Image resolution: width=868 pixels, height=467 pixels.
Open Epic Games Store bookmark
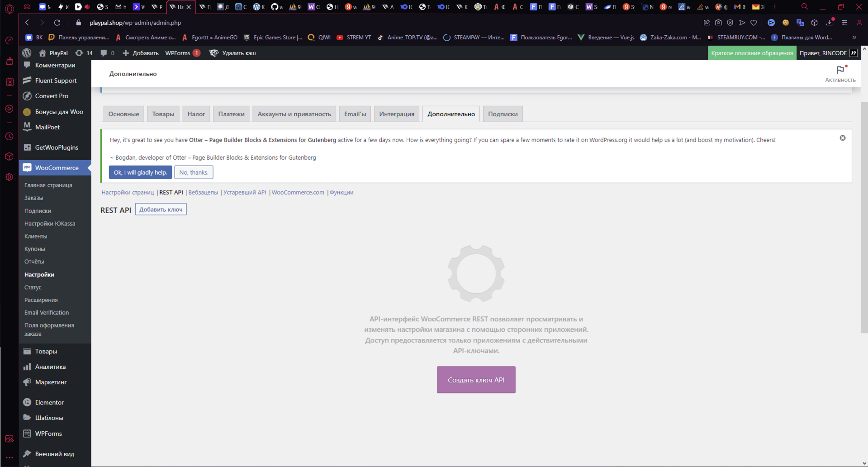[273, 38]
